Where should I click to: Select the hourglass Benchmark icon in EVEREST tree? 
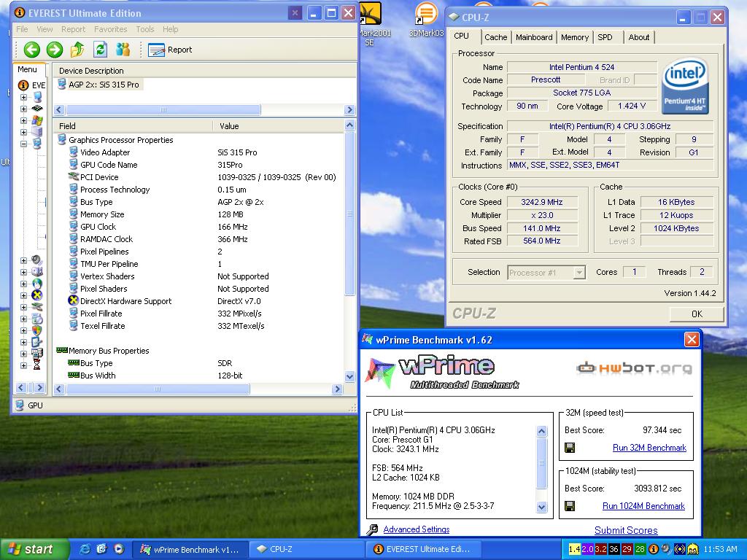pyautogui.click(x=36, y=365)
